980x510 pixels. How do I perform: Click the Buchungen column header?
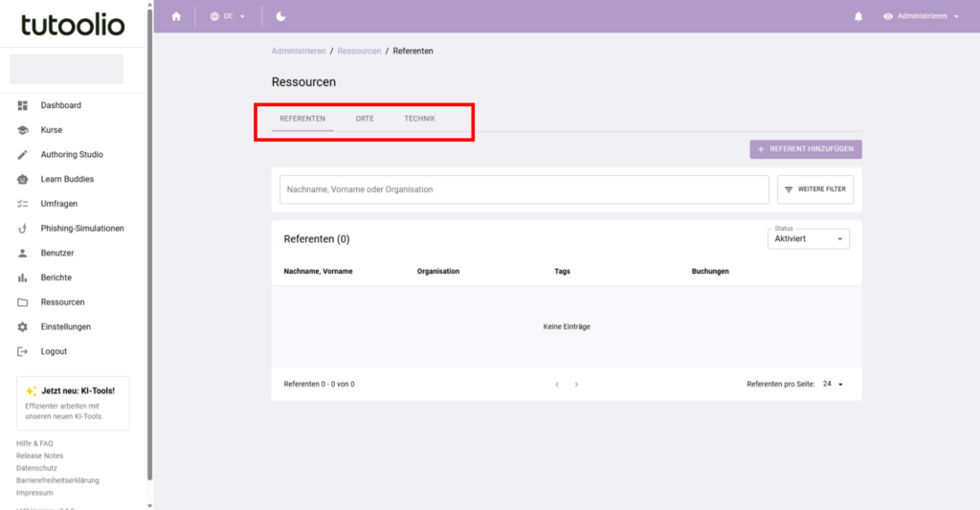click(710, 271)
